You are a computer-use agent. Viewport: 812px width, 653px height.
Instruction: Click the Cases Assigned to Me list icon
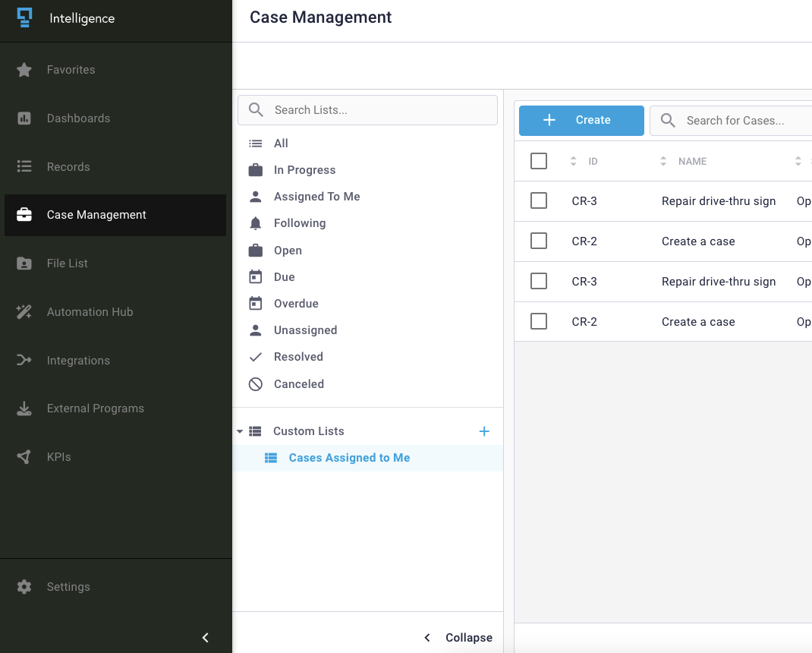tap(271, 458)
